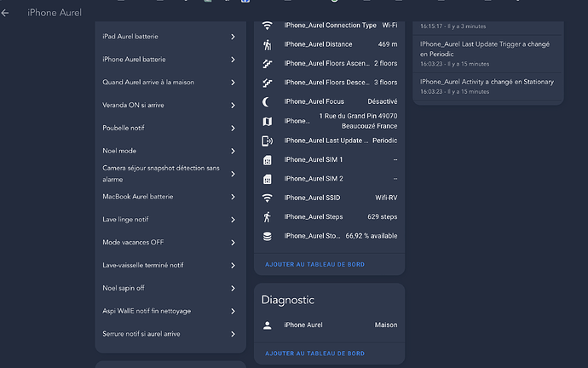Click logbook entry Activity a changé en Stationary
This screenshot has height=368, width=588.
488,86
